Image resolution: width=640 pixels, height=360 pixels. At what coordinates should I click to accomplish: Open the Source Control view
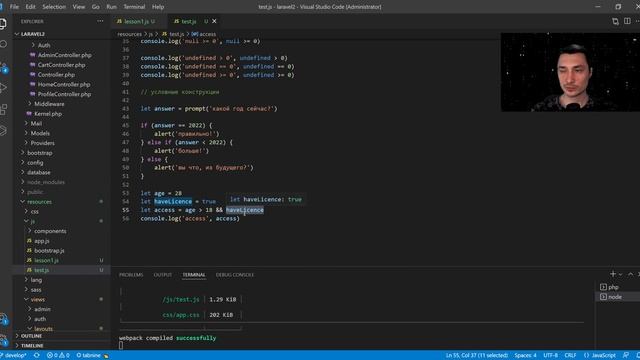tap(3, 67)
